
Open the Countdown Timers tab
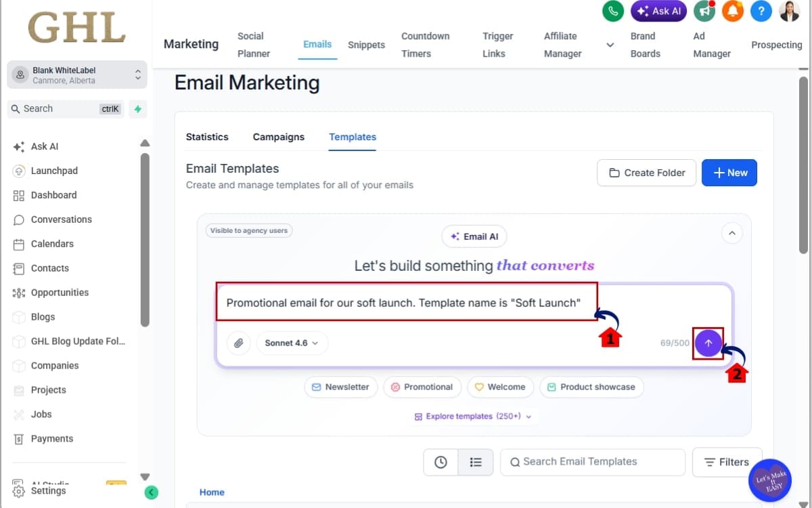426,45
